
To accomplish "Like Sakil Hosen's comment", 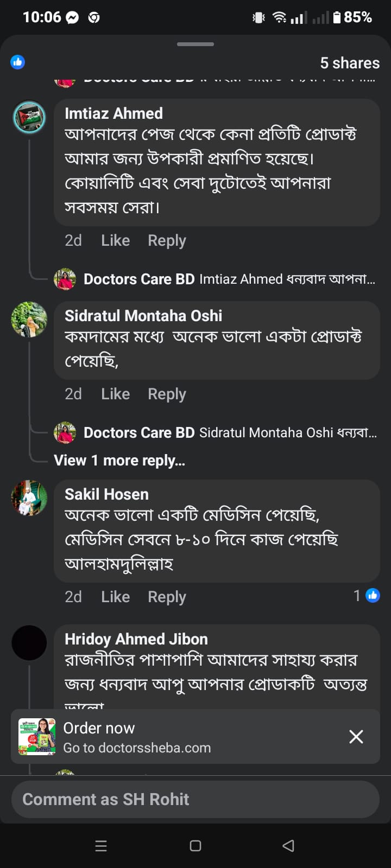I will (115, 597).
